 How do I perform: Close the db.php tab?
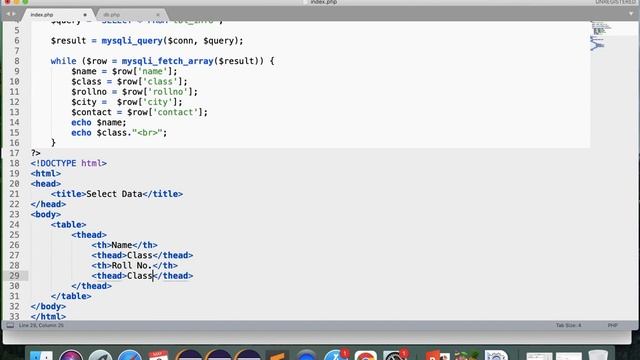[158, 15]
